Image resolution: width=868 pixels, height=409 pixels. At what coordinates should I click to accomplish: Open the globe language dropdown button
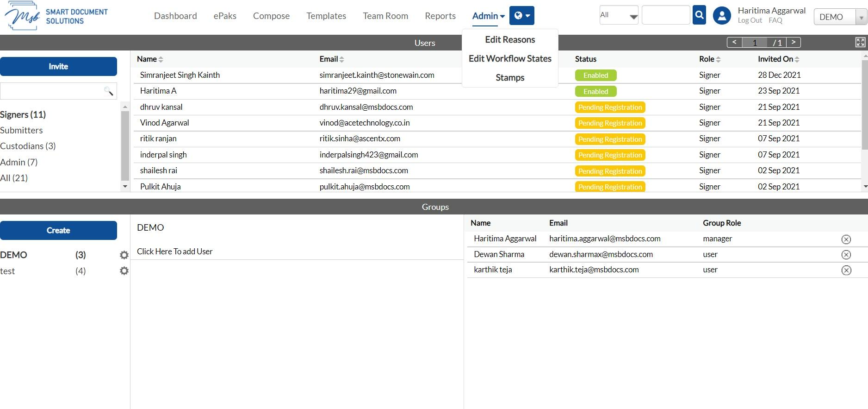[x=522, y=16]
